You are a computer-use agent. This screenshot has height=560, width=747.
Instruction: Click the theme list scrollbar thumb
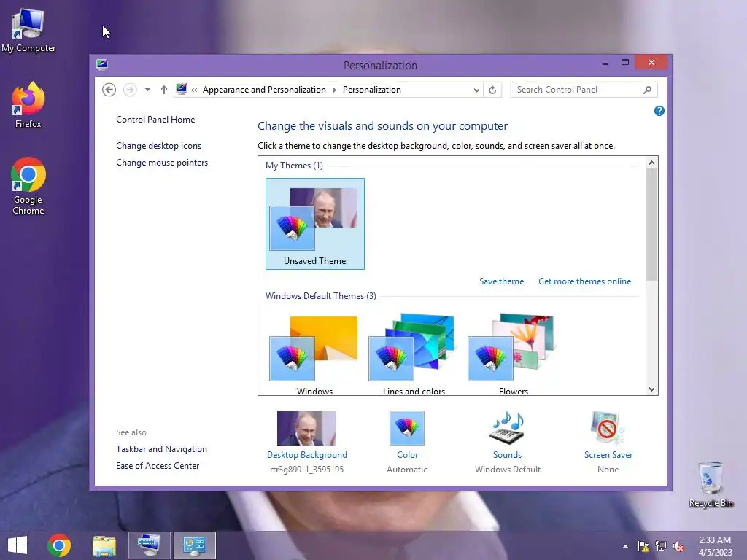651,225
